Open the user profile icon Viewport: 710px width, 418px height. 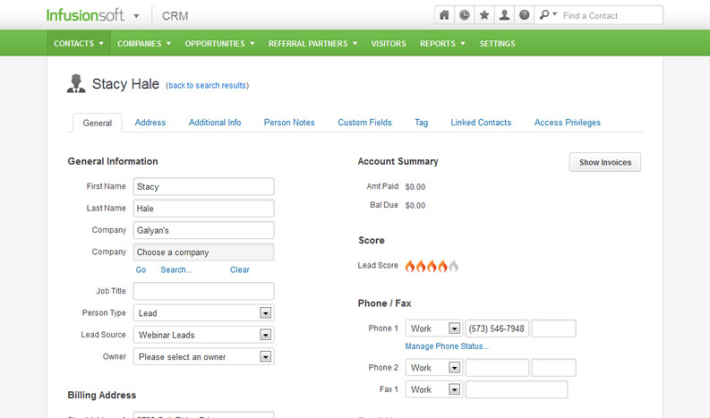point(504,15)
